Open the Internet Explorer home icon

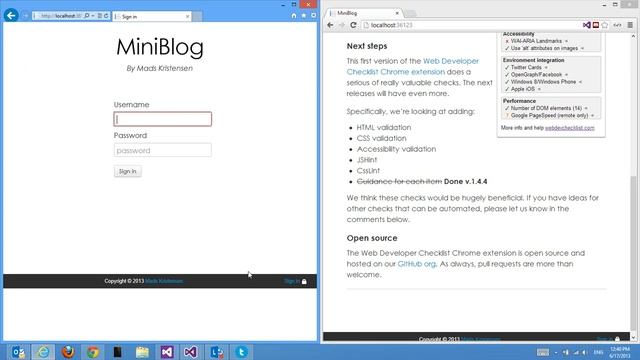(x=294, y=16)
